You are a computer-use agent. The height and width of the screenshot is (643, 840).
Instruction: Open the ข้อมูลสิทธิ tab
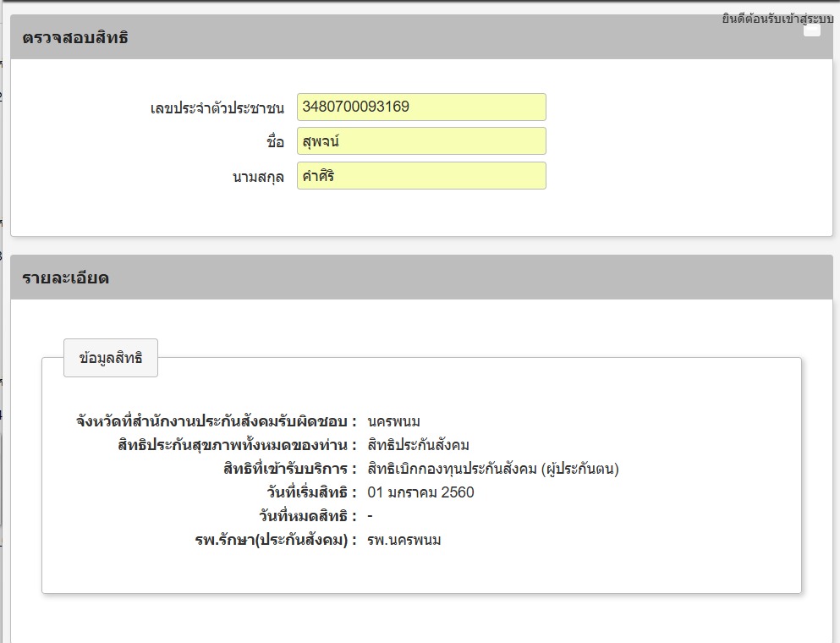click(111, 358)
